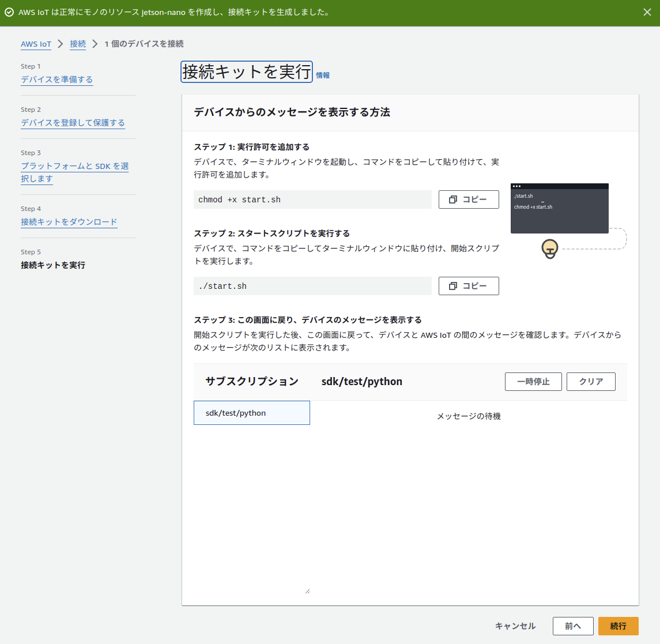Cancel the wizard with キャンセル

click(515, 626)
